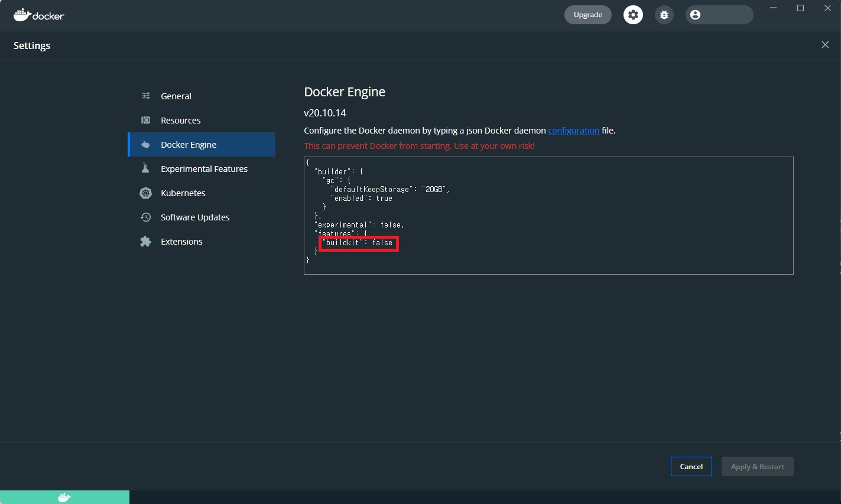This screenshot has height=504, width=841.
Task: Open the troubleshoot bug icon
Action: [x=664, y=15]
